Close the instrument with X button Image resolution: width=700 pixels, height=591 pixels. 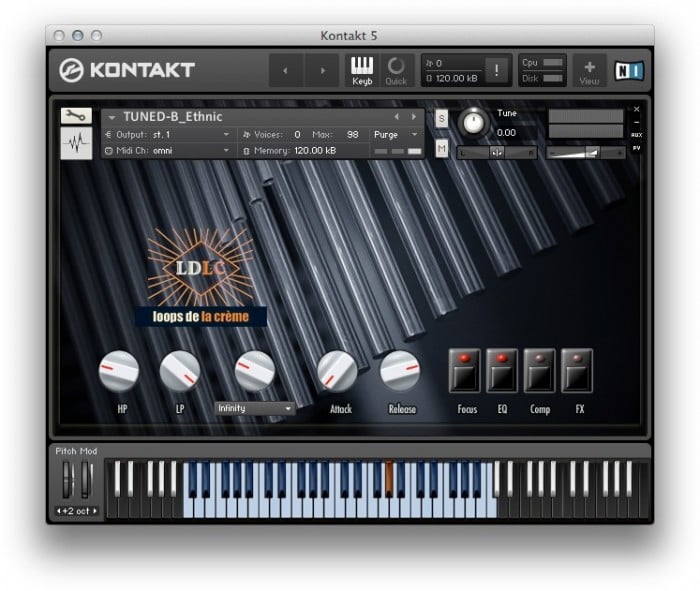[637, 109]
